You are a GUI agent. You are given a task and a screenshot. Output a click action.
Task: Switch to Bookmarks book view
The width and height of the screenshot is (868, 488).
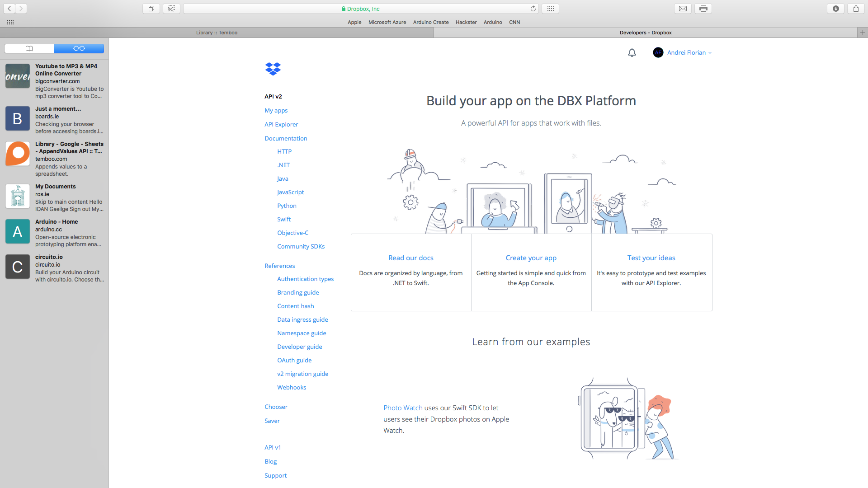coord(29,48)
